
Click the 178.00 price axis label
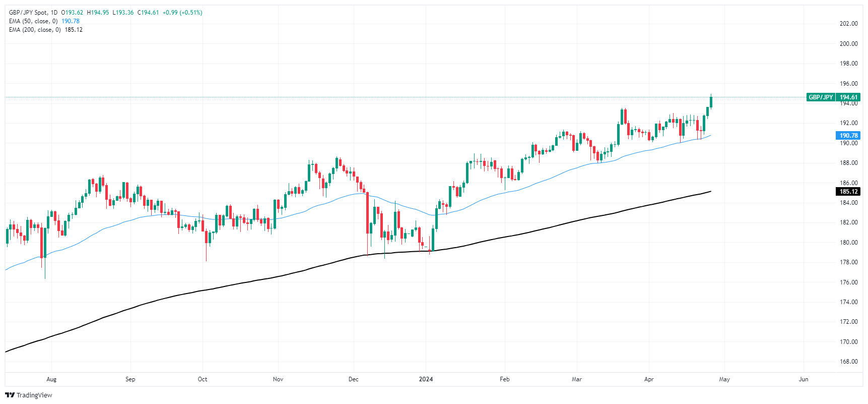click(848, 262)
